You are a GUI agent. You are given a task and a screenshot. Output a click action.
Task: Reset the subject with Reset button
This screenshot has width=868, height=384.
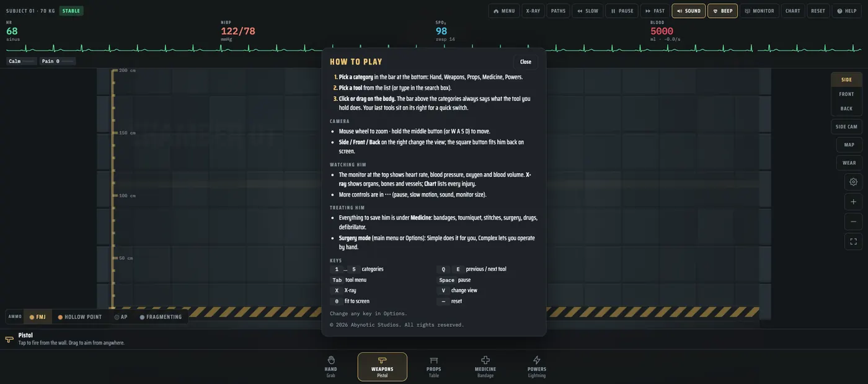click(x=818, y=11)
